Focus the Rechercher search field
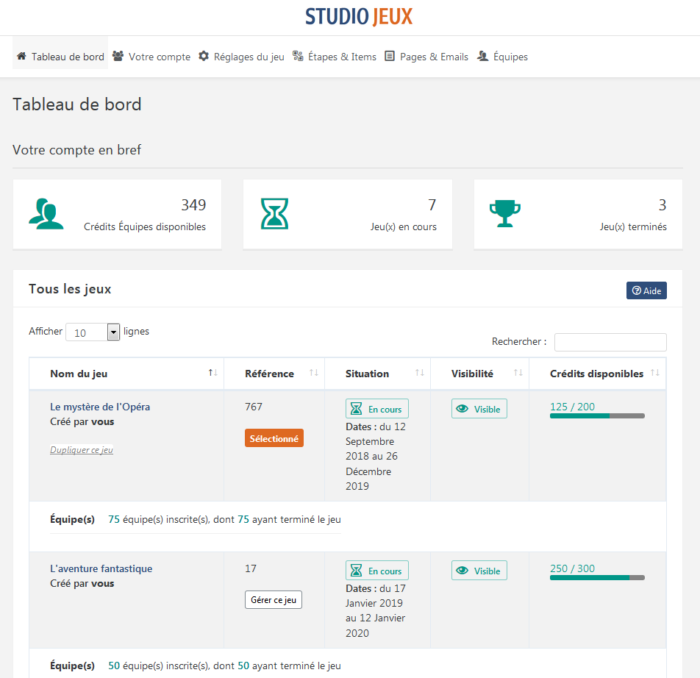Image resolution: width=700 pixels, height=678 pixels. (610, 342)
